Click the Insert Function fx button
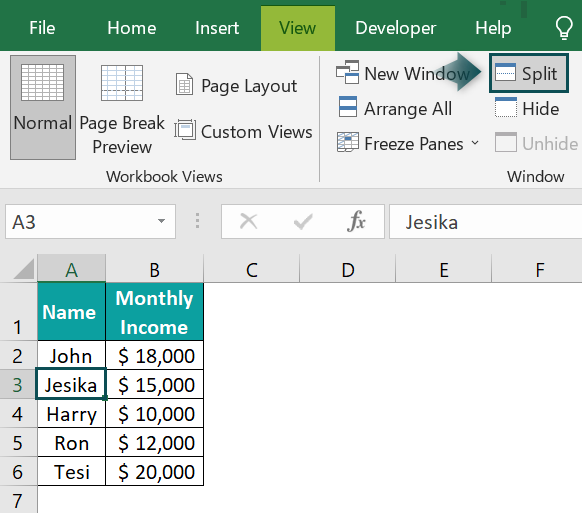 (356, 221)
